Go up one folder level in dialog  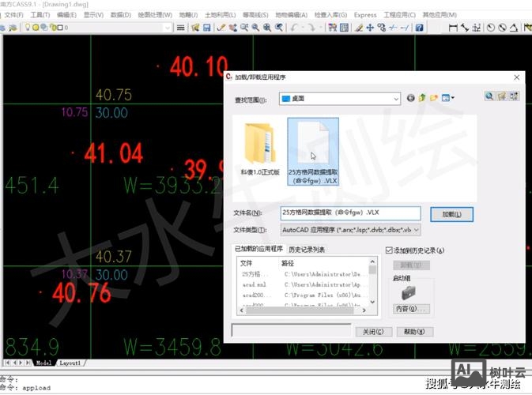pos(422,98)
